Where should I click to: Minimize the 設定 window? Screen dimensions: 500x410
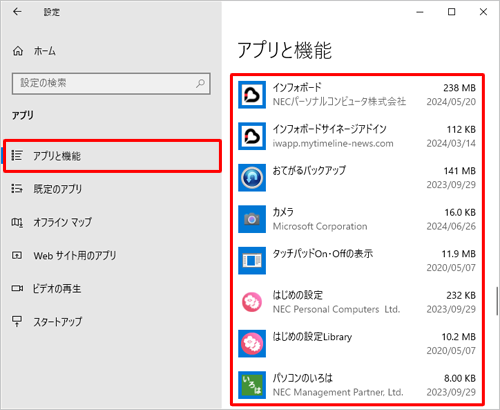pyautogui.click(x=420, y=12)
